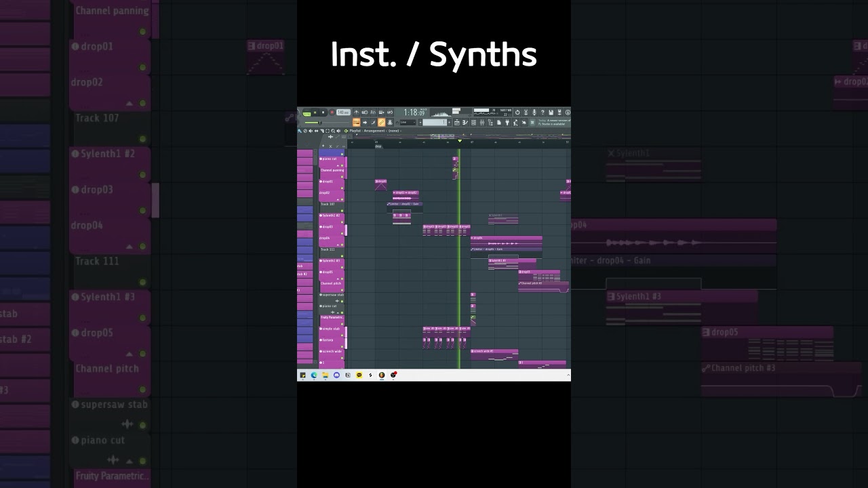Image resolution: width=868 pixels, height=488 pixels.
Task: Select the playlist slip arrows tool
Action: pos(316,131)
